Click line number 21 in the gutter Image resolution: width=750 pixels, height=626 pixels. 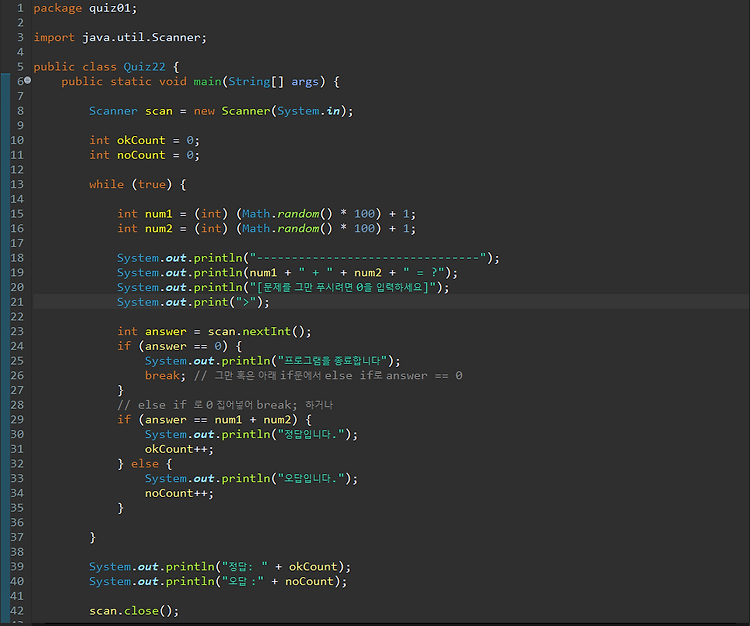17,302
